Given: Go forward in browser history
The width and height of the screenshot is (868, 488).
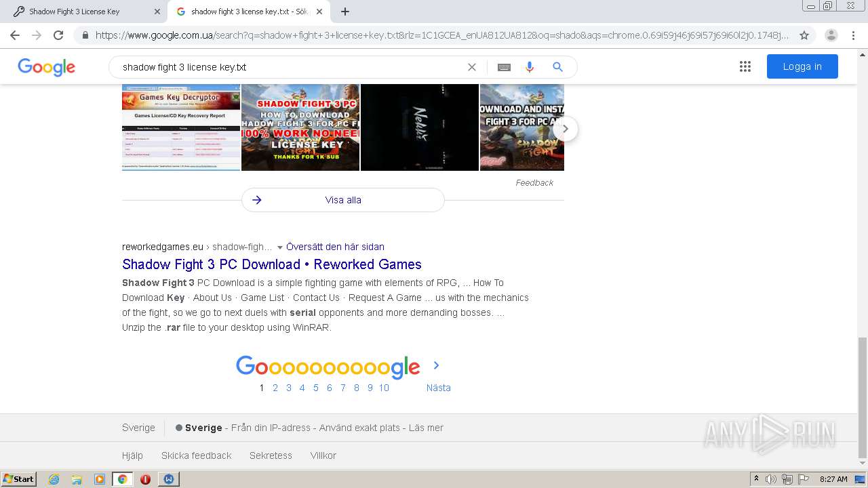Looking at the screenshot, I should click(x=37, y=35).
